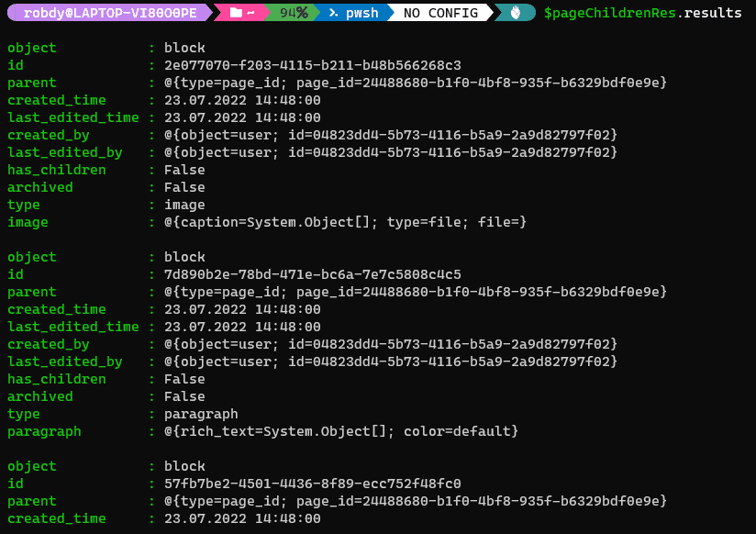Click the type value image
The height and width of the screenshot is (534, 756).
pyautogui.click(x=184, y=205)
